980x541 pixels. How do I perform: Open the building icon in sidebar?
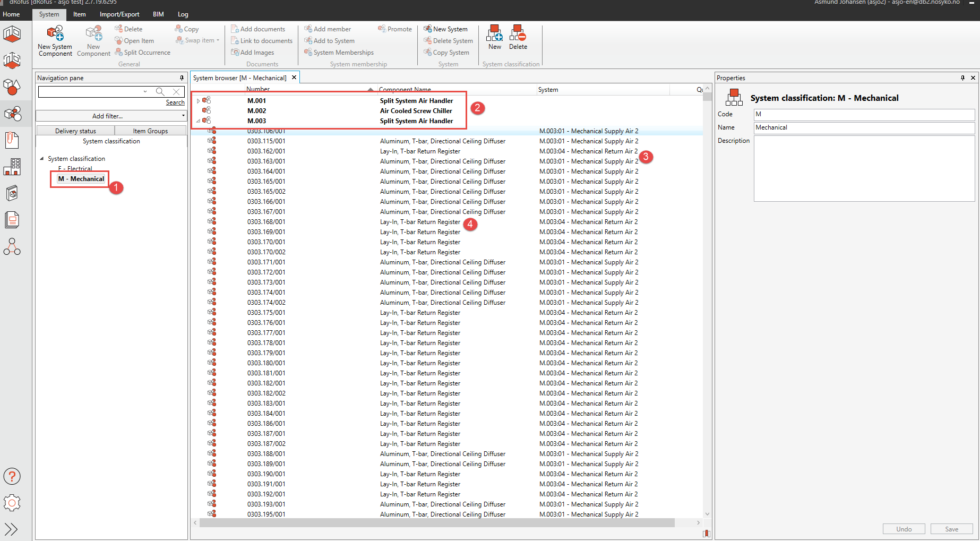(12, 167)
